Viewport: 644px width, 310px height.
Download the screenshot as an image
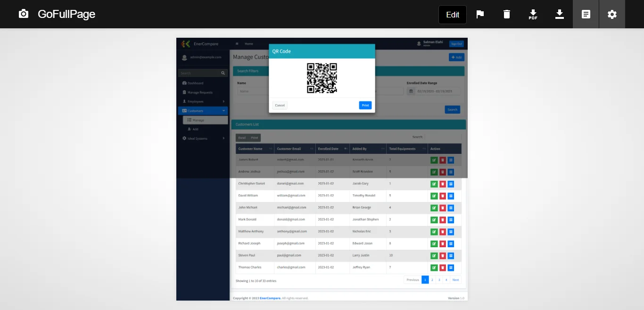point(559,14)
